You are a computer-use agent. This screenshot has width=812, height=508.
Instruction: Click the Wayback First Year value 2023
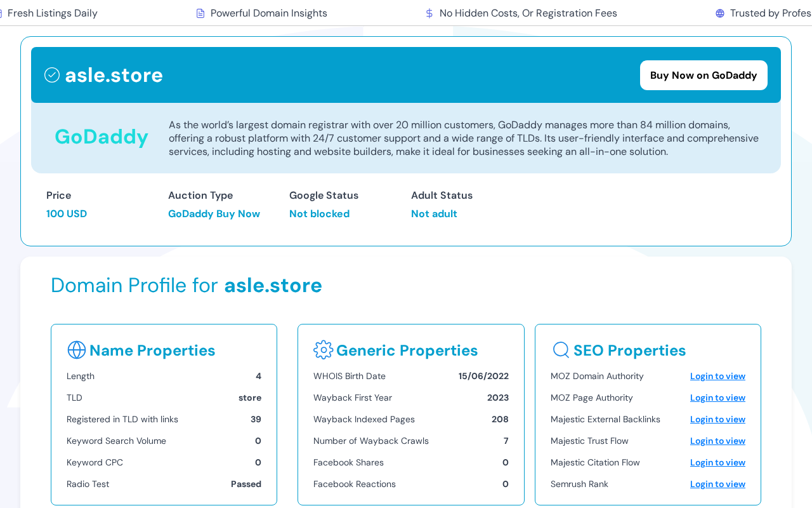click(x=498, y=398)
